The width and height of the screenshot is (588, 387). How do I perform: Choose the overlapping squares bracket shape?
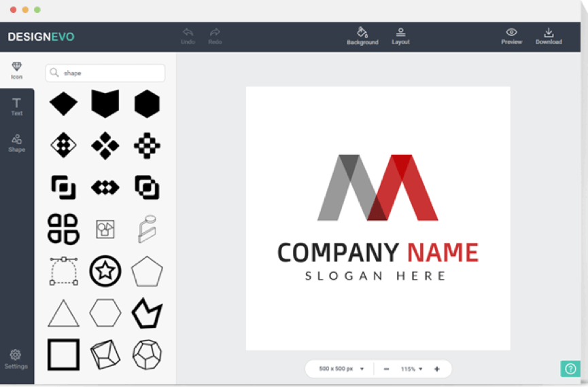coord(63,187)
